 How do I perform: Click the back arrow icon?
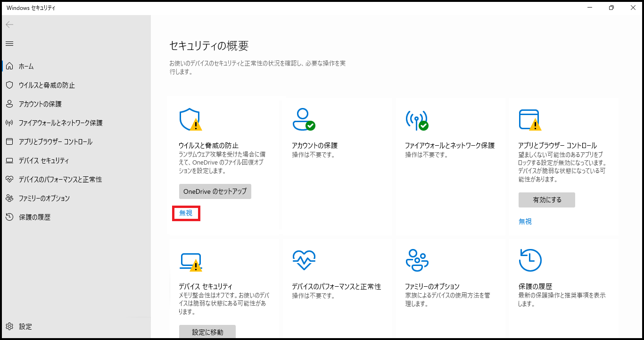click(9, 25)
